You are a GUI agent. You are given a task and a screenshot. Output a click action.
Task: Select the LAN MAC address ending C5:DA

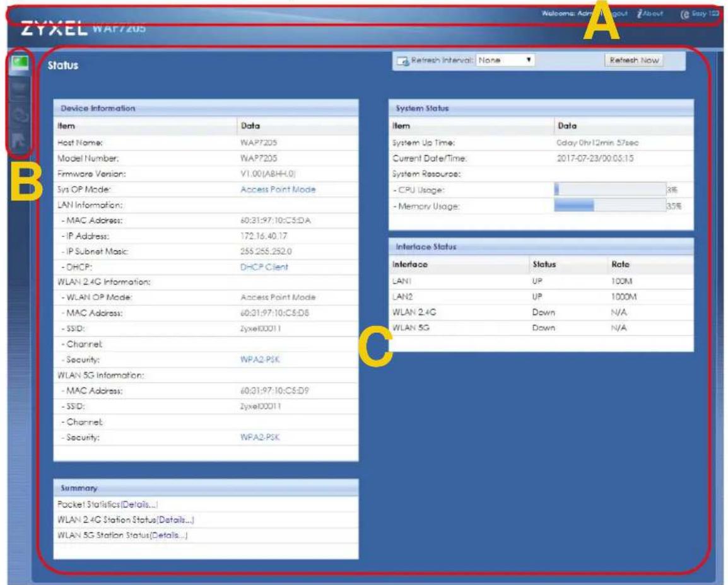(x=276, y=221)
